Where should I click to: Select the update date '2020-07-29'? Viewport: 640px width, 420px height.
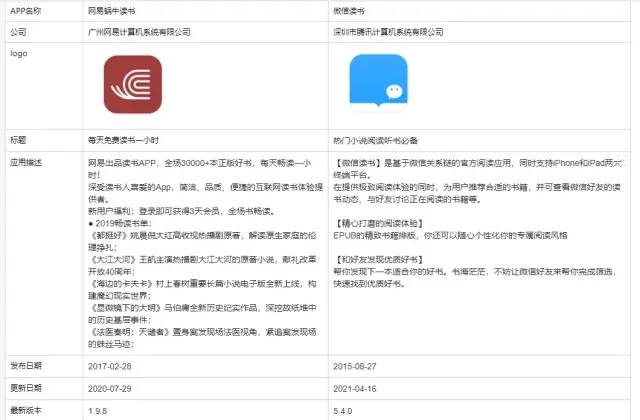(x=109, y=388)
